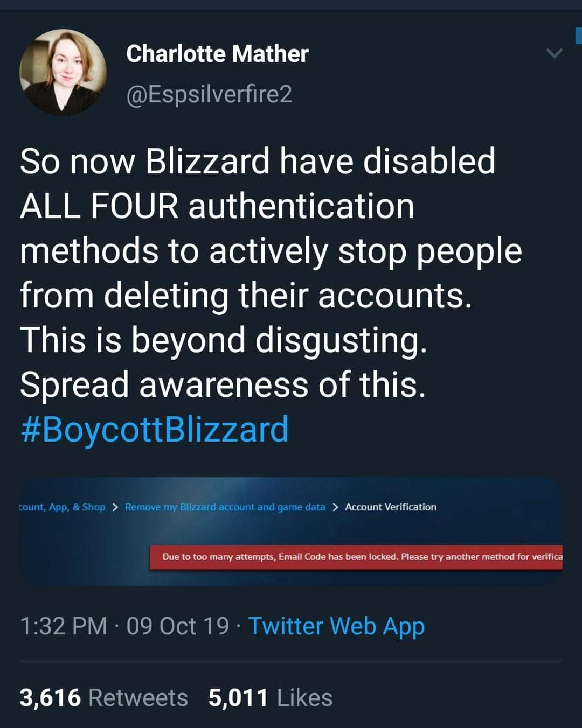Click the red Email Code locked banner
This screenshot has height=728, width=582.
[x=356, y=557]
